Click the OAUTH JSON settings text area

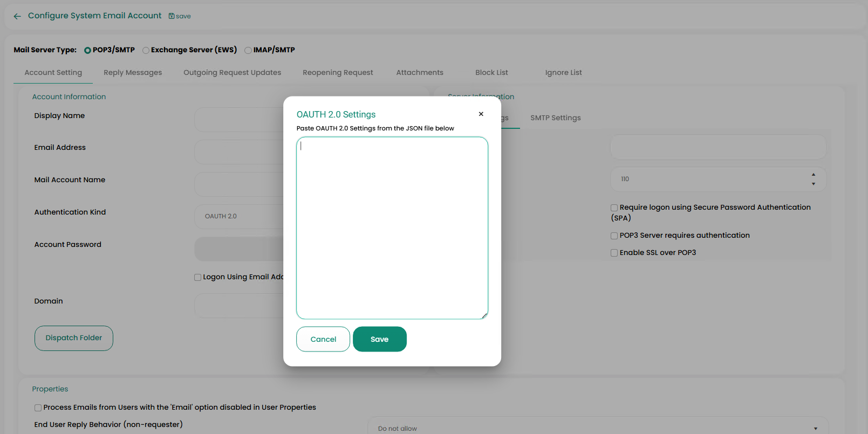click(x=392, y=228)
